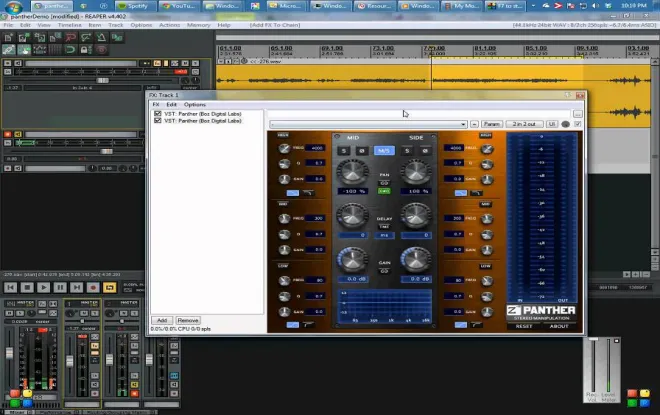Open the Edit menu in FX window

coord(171,104)
